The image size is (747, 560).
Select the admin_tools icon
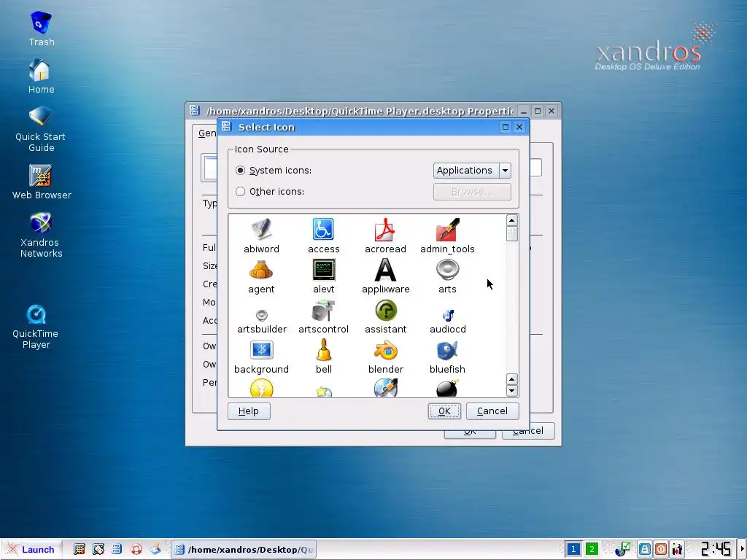(447, 230)
